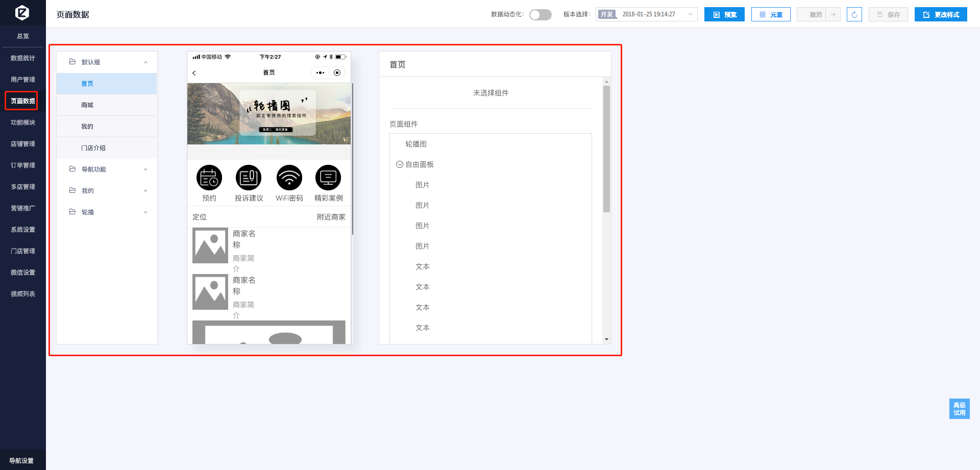Viewport: 980px width, 470px height.
Task: Tap the 投诉建议 icon in phone preview
Action: point(249,178)
